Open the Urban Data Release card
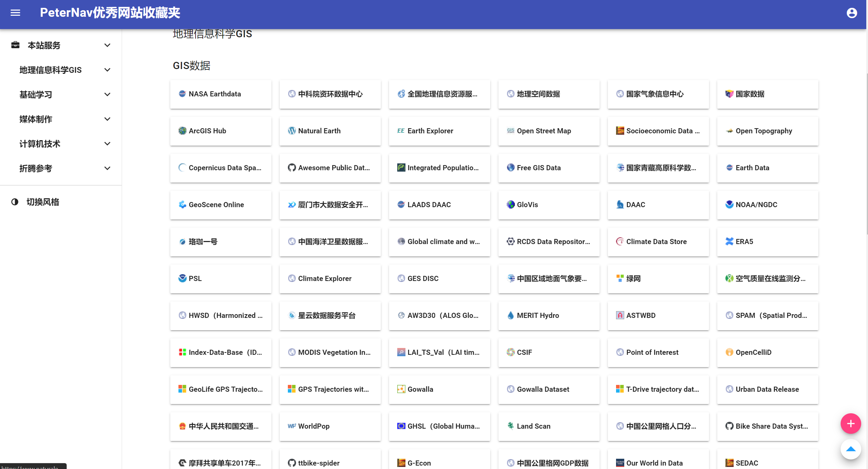 coord(767,389)
